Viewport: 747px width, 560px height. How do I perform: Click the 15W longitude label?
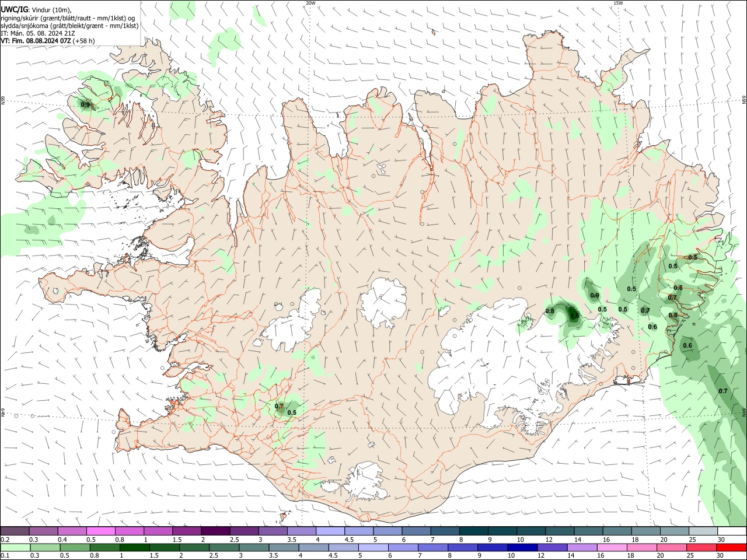[618, 3]
